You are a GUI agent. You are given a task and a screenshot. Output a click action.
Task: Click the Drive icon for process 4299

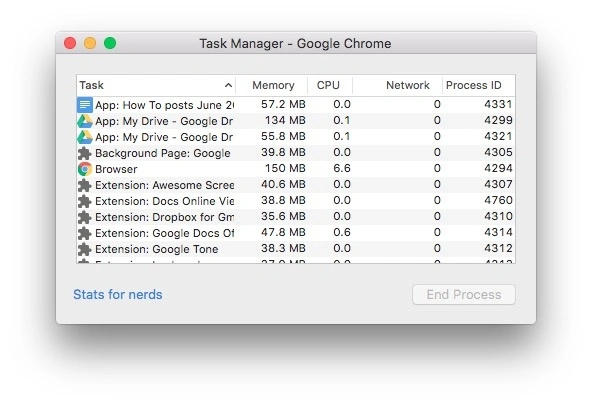click(85, 121)
